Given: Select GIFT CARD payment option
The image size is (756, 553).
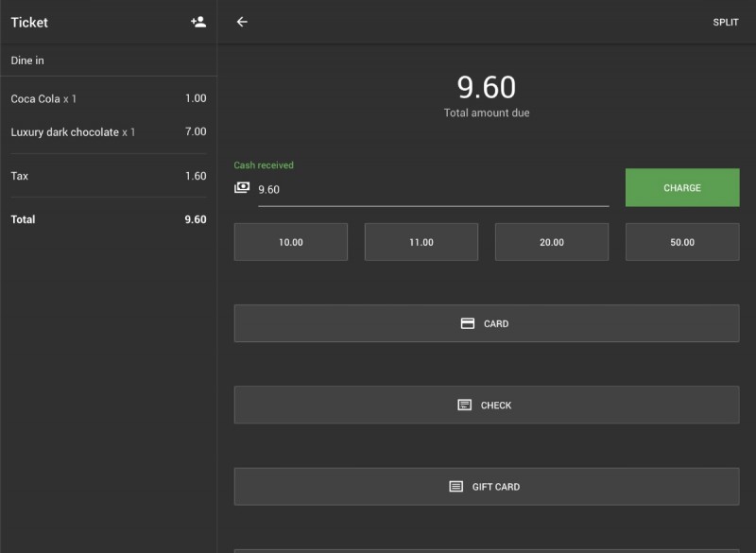Looking at the screenshot, I should pos(486,486).
